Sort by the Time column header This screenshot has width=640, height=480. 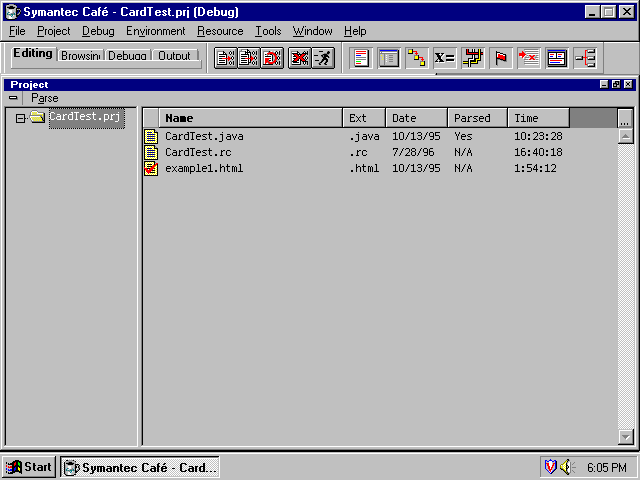(538, 118)
